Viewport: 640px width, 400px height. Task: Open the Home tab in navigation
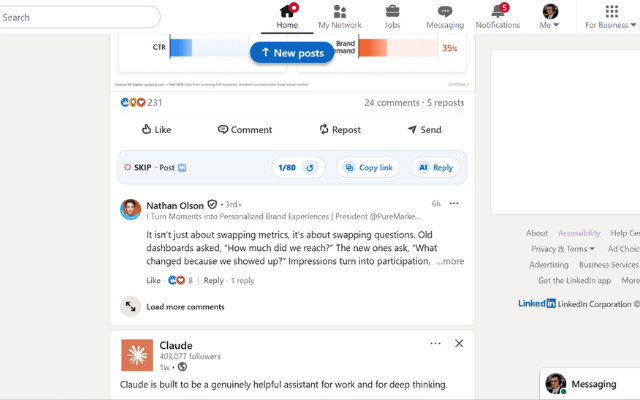point(287,16)
